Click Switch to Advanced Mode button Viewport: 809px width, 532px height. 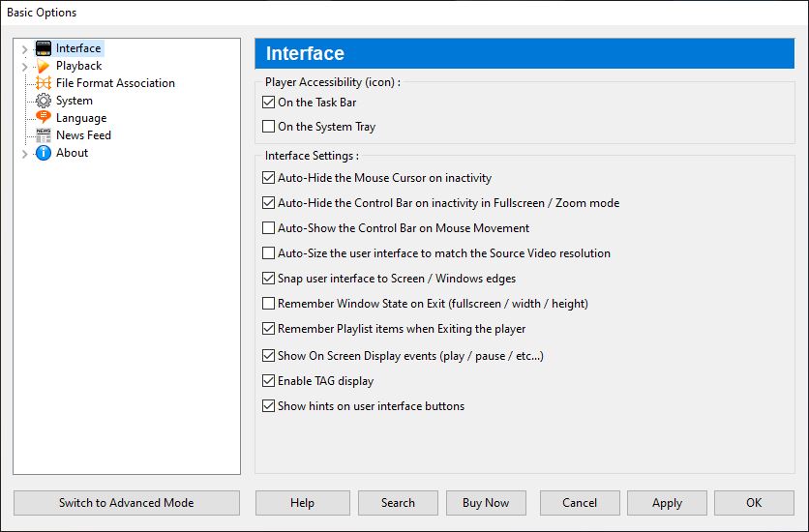127,503
